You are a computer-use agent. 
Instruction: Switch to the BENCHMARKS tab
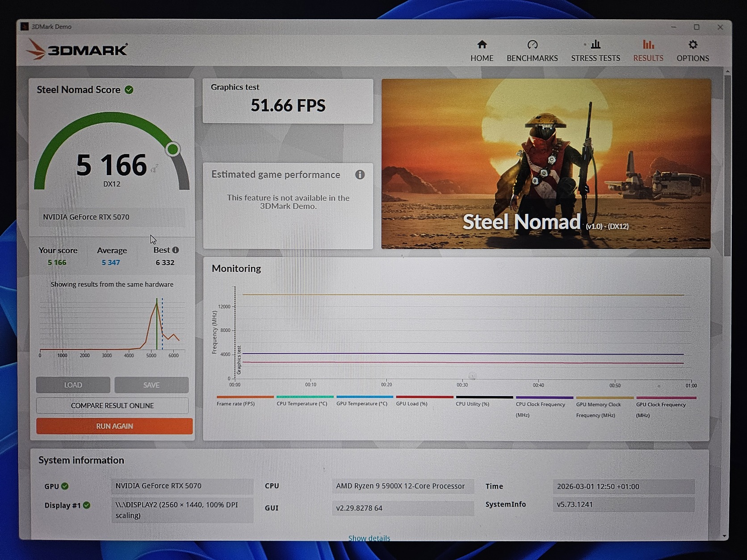pos(532,51)
